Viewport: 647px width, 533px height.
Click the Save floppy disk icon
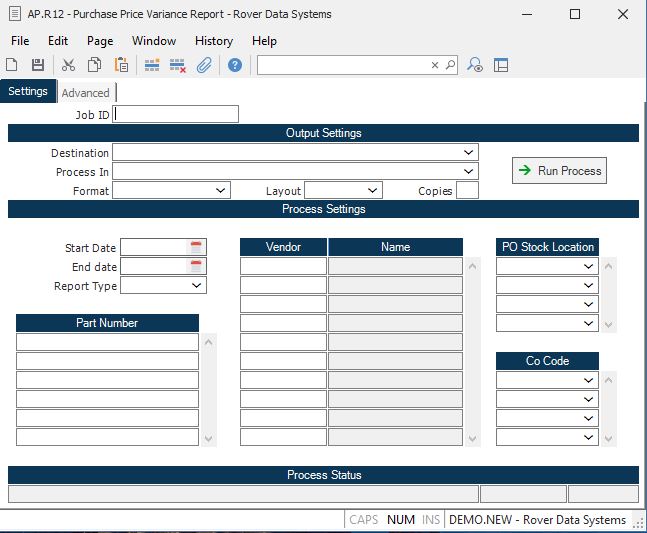38,65
